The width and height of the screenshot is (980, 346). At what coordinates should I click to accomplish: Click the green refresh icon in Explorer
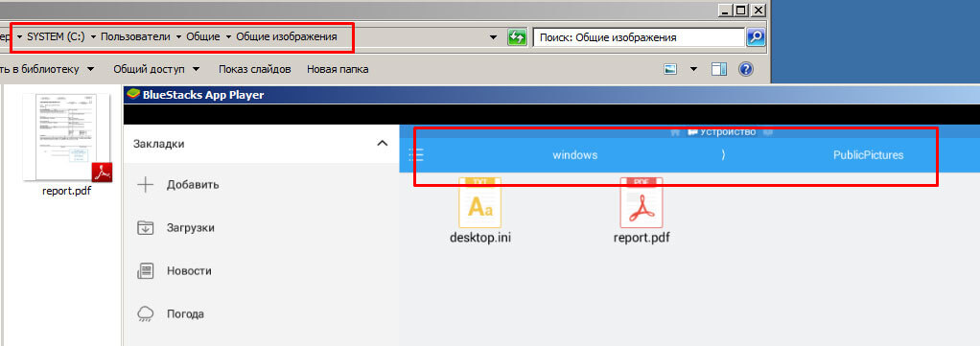[x=517, y=36]
